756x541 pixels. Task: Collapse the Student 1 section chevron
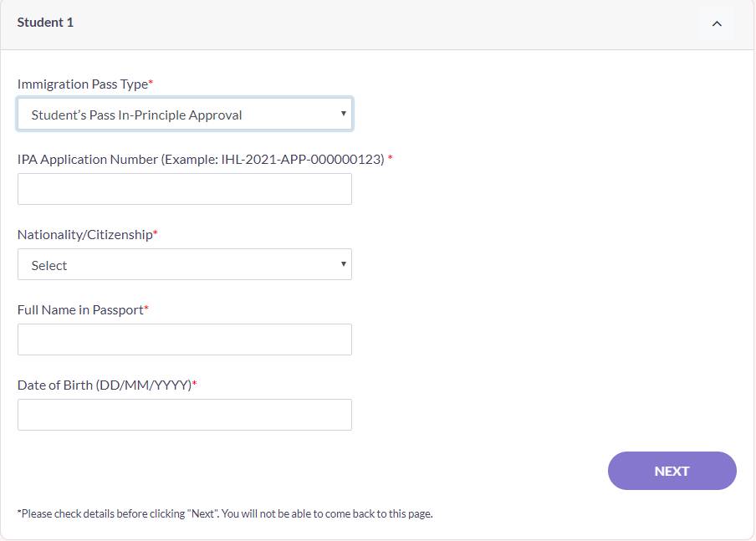[x=717, y=23]
